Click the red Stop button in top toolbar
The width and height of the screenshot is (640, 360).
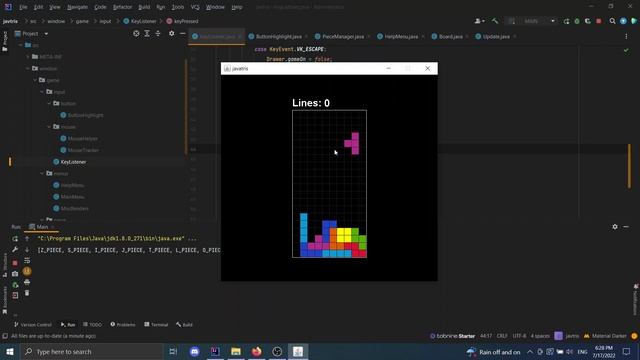[x=599, y=21]
